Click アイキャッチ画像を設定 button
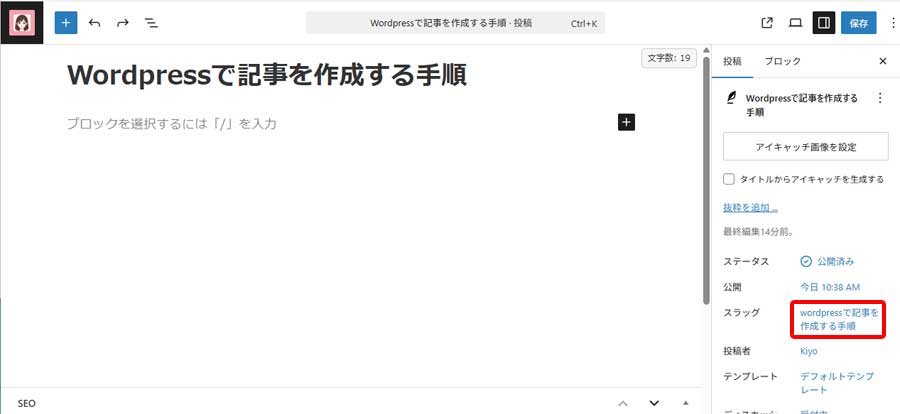This screenshot has width=900, height=414. [x=806, y=147]
